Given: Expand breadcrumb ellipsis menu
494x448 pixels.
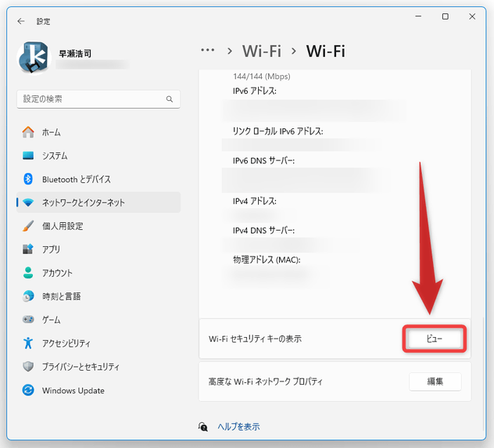Looking at the screenshot, I should tap(208, 50).
